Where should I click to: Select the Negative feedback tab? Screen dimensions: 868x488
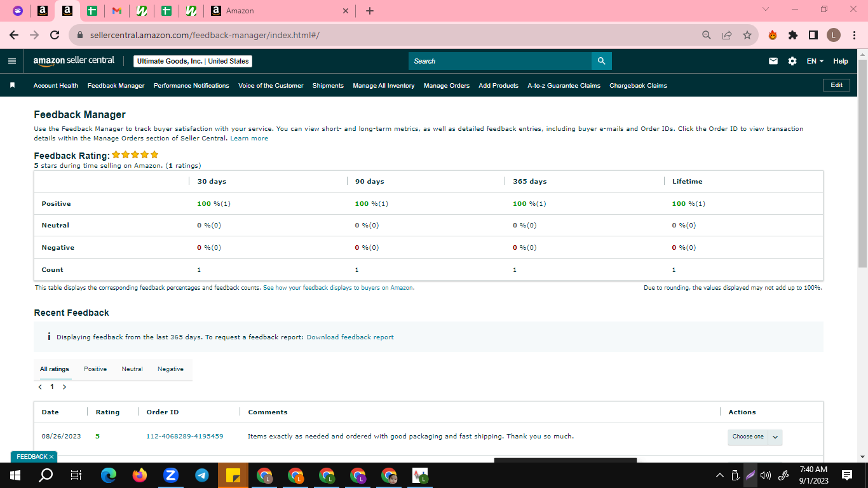(x=170, y=369)
